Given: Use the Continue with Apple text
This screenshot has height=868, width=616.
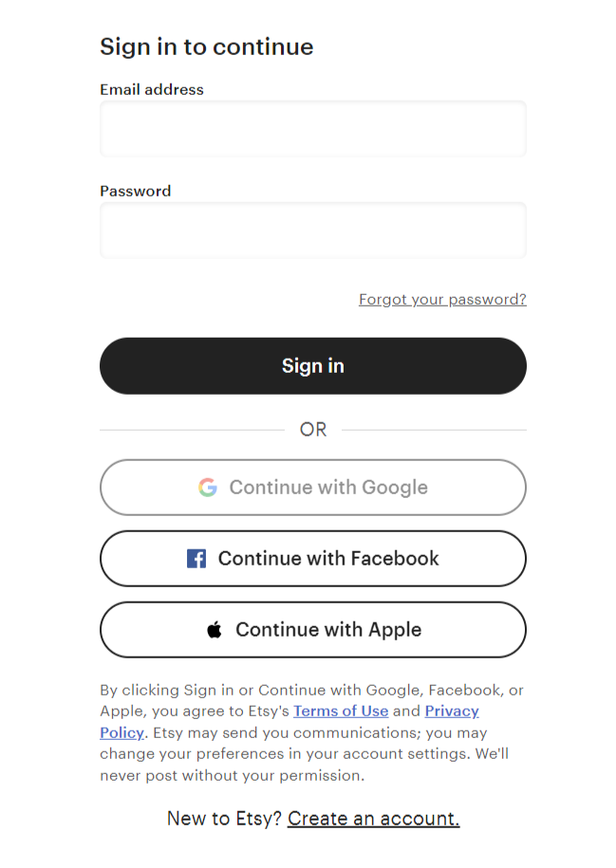Looking at the screenshot, I should [x=328, y=630].
